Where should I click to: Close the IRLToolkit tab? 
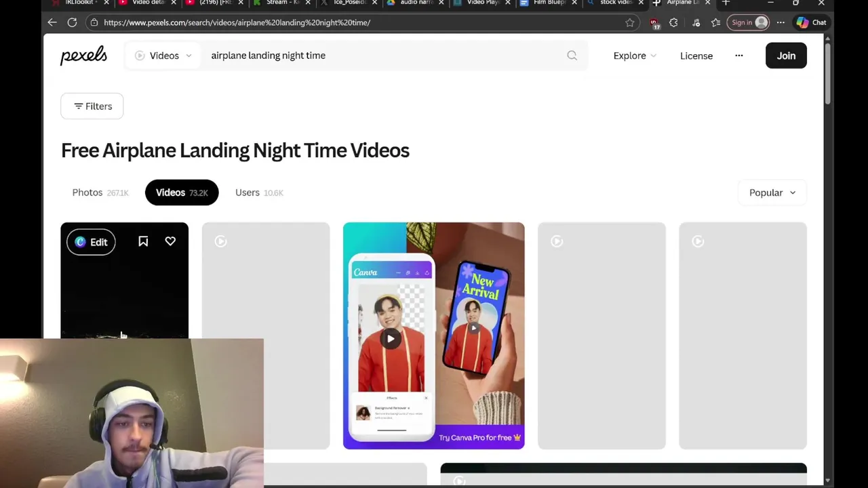click(106, 3)
